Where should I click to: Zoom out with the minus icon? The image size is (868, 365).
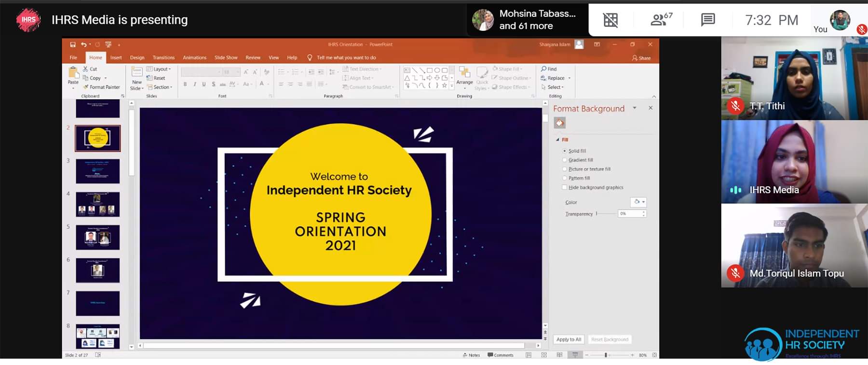coord(587,355)
